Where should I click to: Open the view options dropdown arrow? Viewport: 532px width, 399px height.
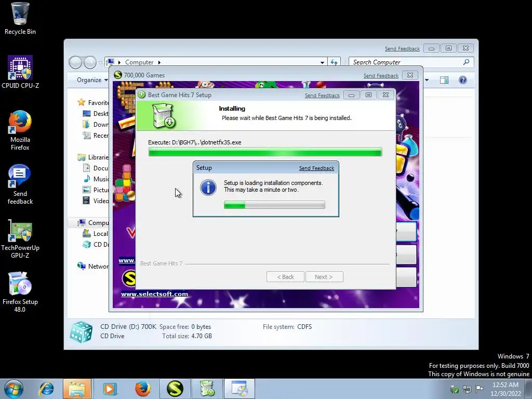tap(427, 80)
